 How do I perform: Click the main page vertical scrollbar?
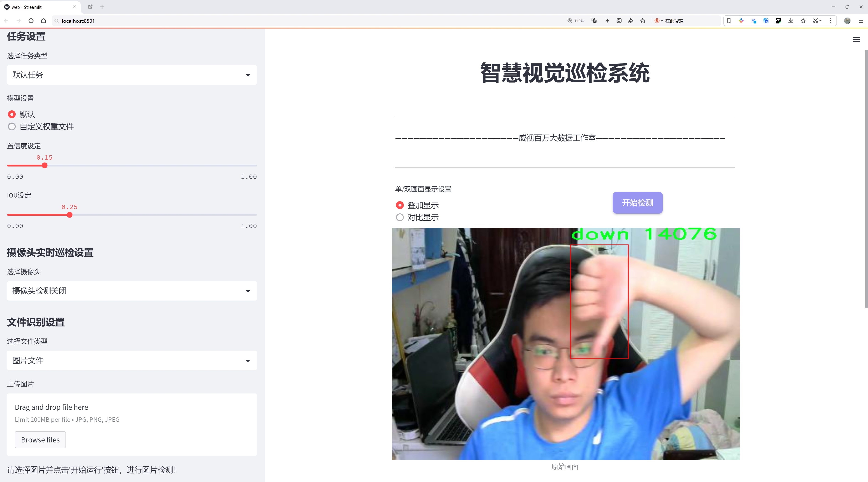866,179
